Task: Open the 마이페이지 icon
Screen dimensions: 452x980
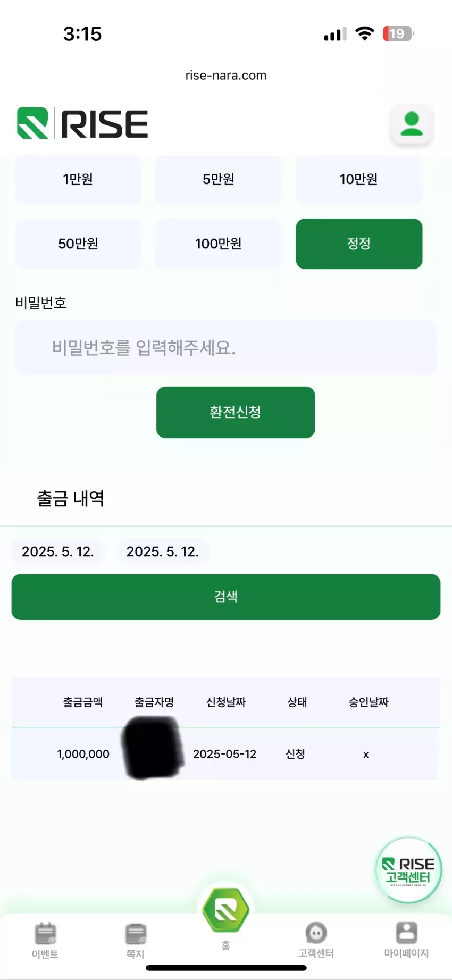Action: (x=406, y=933)
